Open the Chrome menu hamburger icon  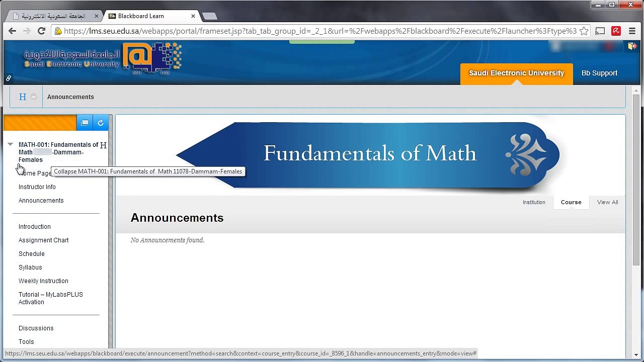tap(632, 31)
